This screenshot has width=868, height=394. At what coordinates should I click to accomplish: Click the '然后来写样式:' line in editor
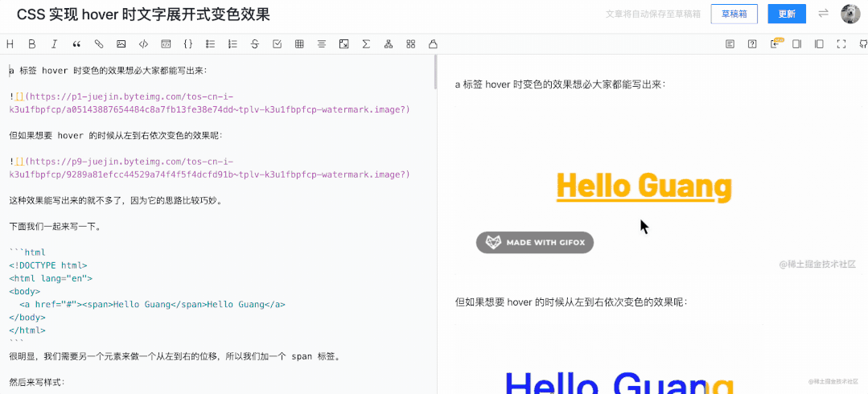(37, 382)
